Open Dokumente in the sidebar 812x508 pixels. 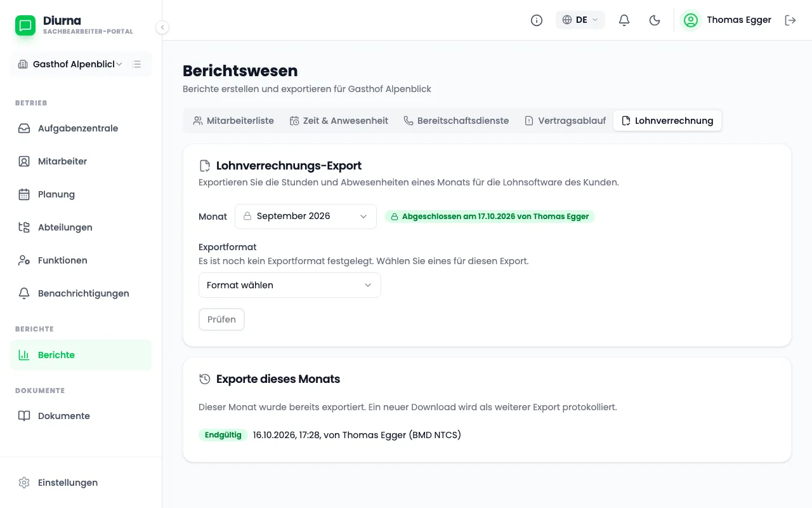point(81,416)
